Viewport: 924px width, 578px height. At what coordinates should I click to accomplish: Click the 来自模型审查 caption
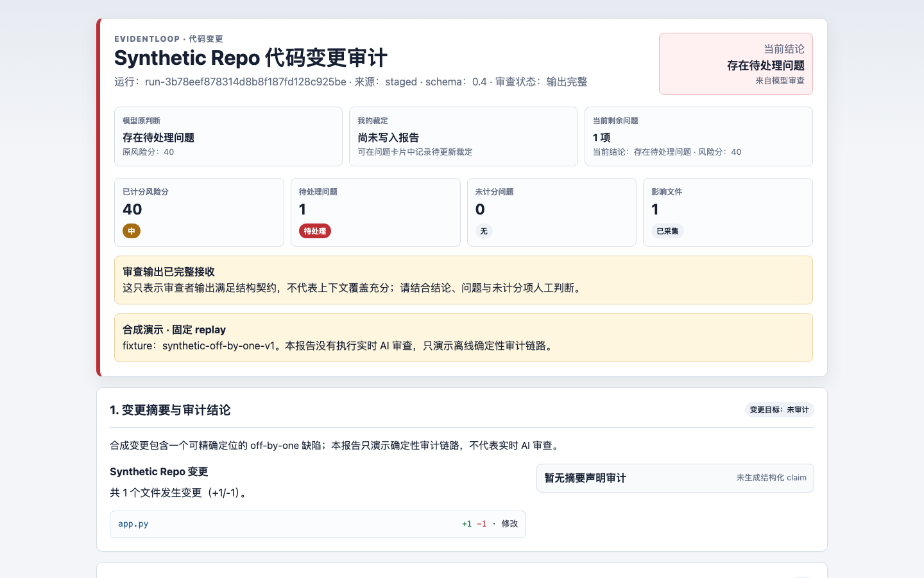[780, 81]
